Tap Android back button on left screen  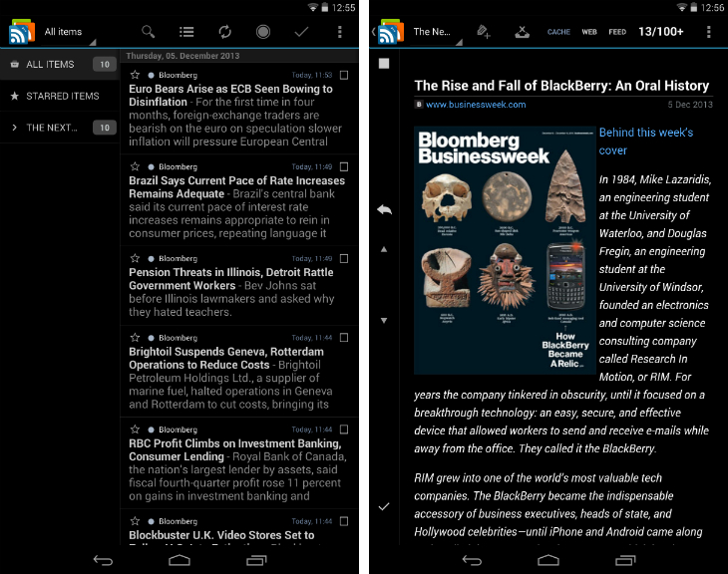tap(103, 560)
